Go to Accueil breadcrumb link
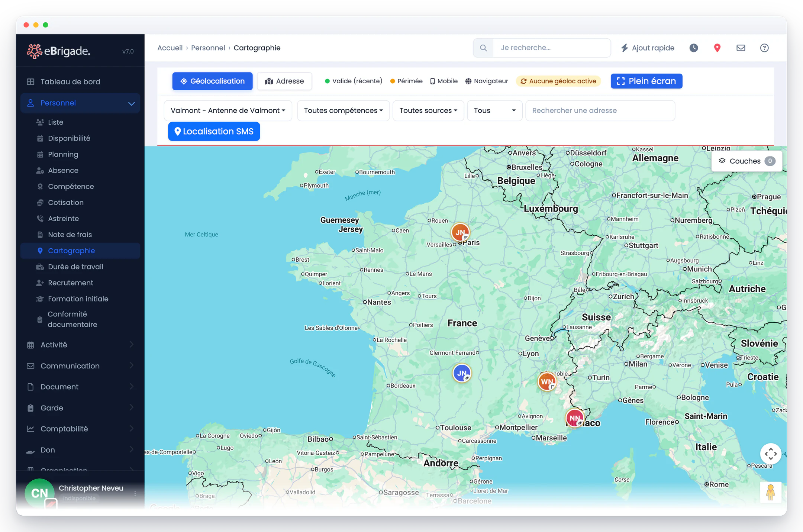The image size is (803, 532). click(170, 48)
